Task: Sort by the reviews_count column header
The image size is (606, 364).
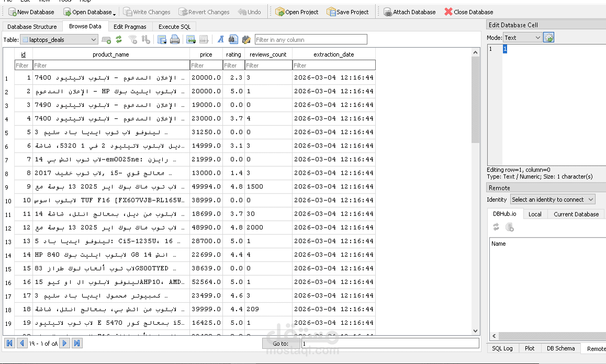Action: coord(268,54)
